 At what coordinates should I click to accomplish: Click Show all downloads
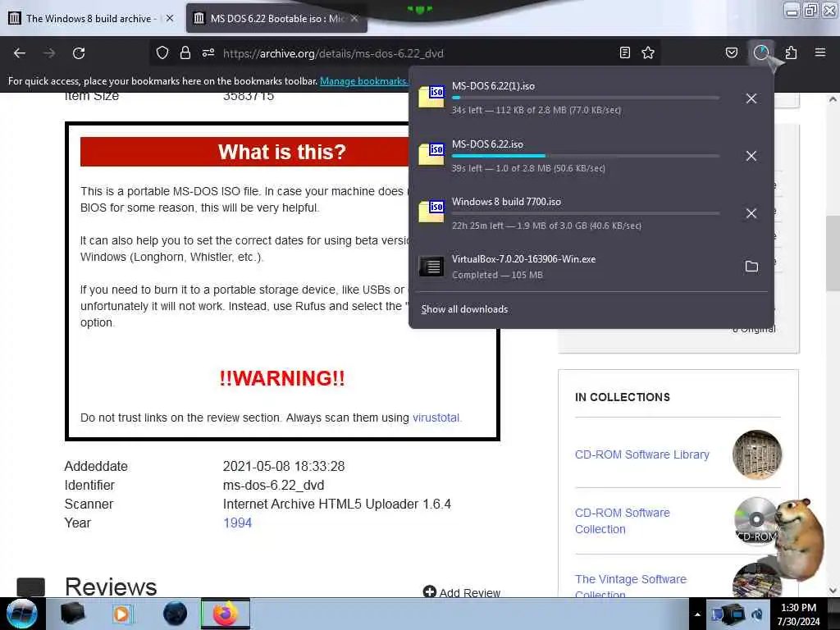[x=464, y=309]
